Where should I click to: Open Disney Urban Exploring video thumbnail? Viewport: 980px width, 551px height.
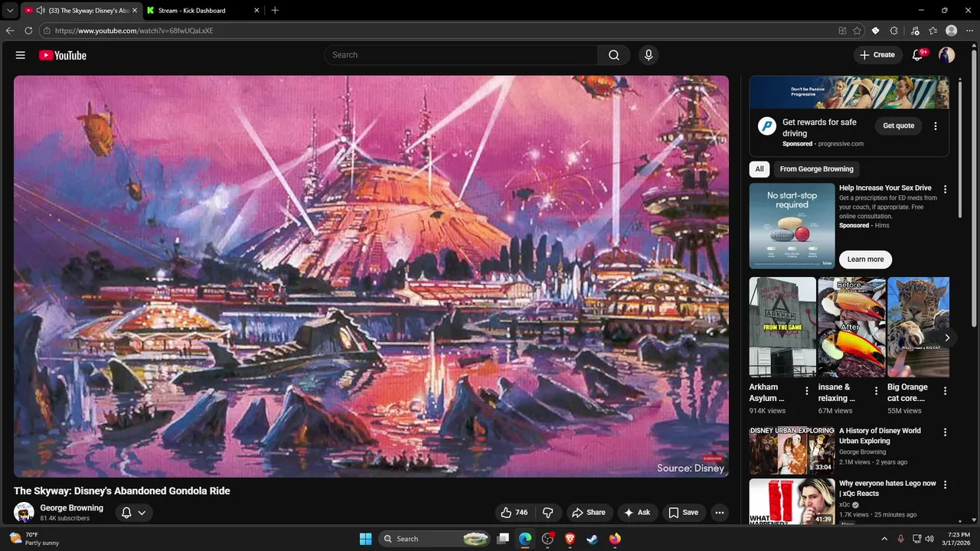[792, 451]
